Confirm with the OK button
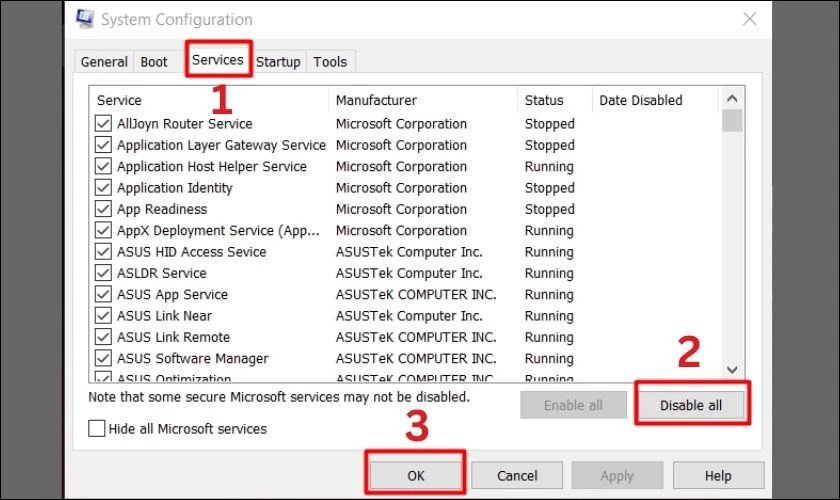840x500 pixels. pos(416,475)
